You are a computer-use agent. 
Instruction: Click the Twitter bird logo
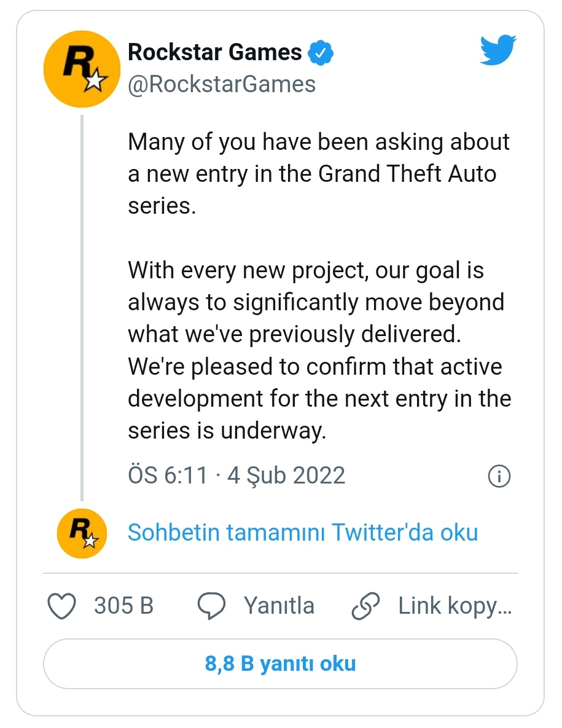498,50
